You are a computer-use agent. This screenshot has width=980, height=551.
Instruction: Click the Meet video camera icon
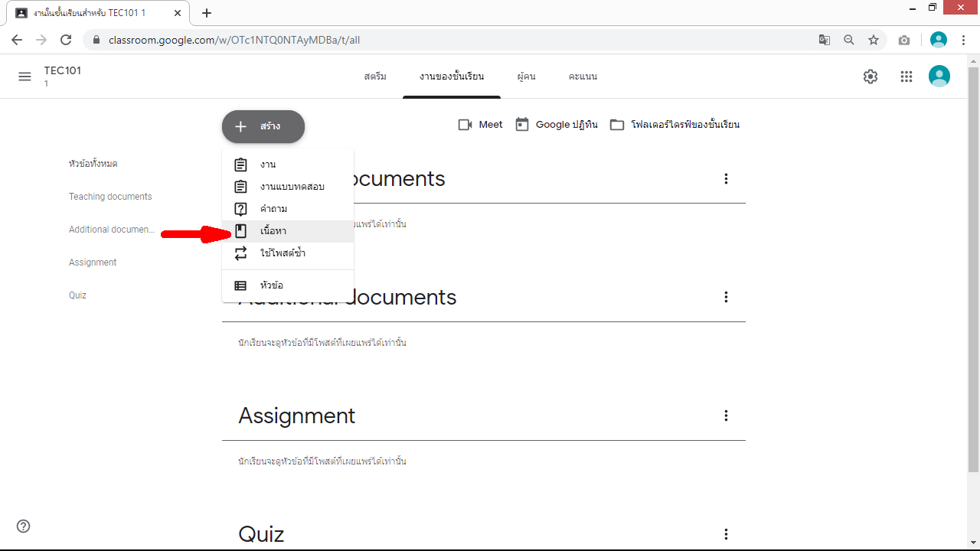pyautogui.click(x=465, y=125)
